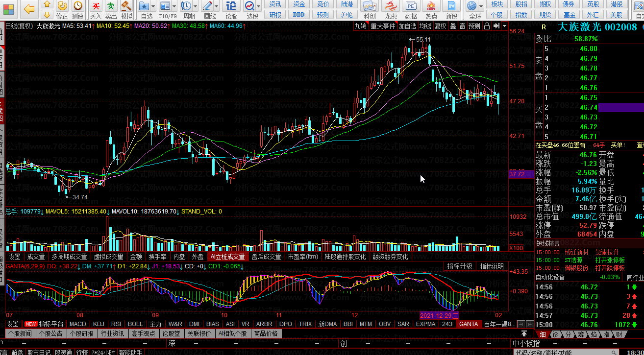This screenshot has height=355, width=644.
Task: Expand the 自选 dropdown arrow
Action: (153, 6)
